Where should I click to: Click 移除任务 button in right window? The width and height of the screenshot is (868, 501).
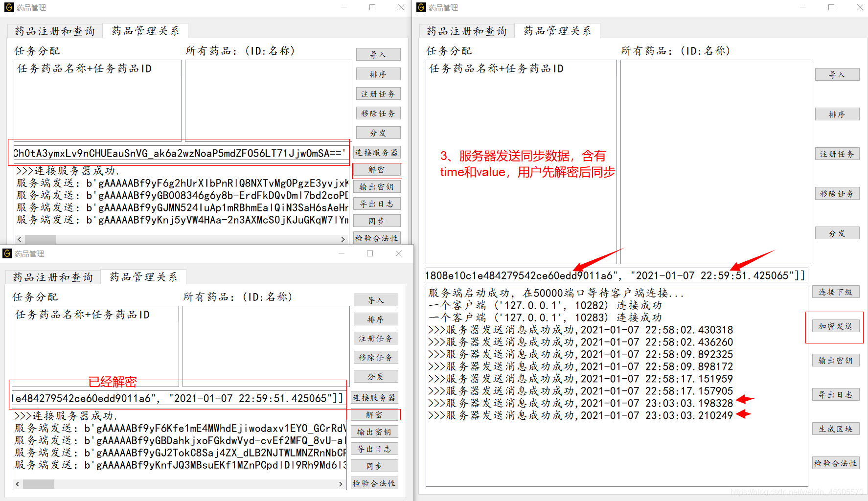pos(837,193)
